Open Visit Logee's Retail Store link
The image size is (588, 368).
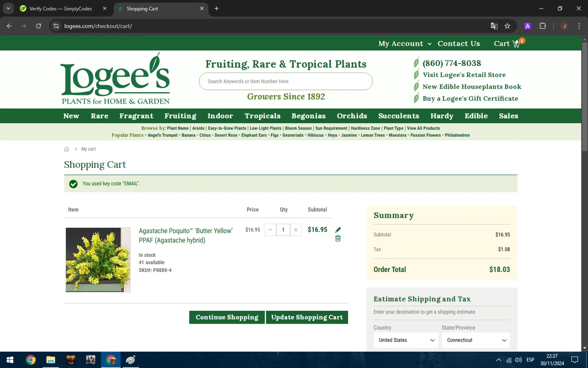coord(464,75)
